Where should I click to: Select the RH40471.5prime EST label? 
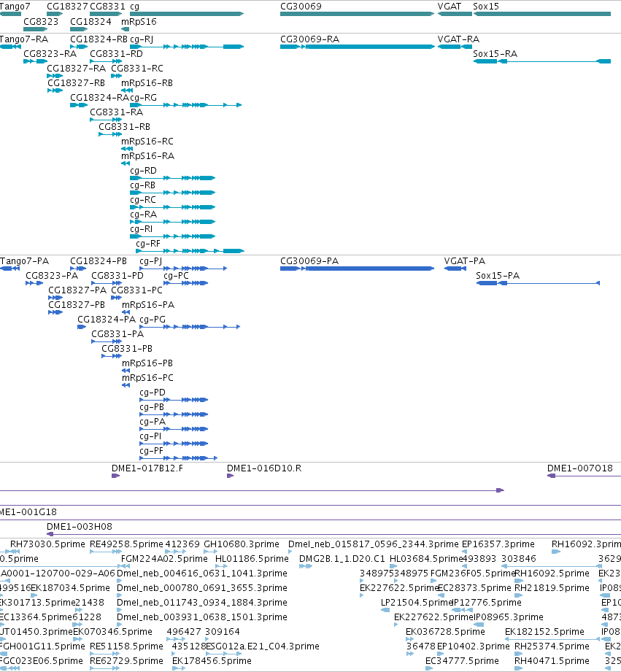click(552, 661)
